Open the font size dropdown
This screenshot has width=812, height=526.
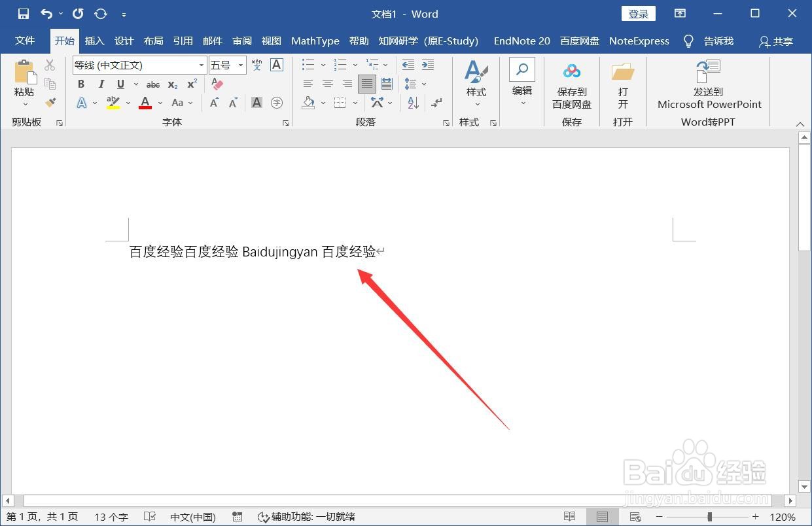(241, 65)
